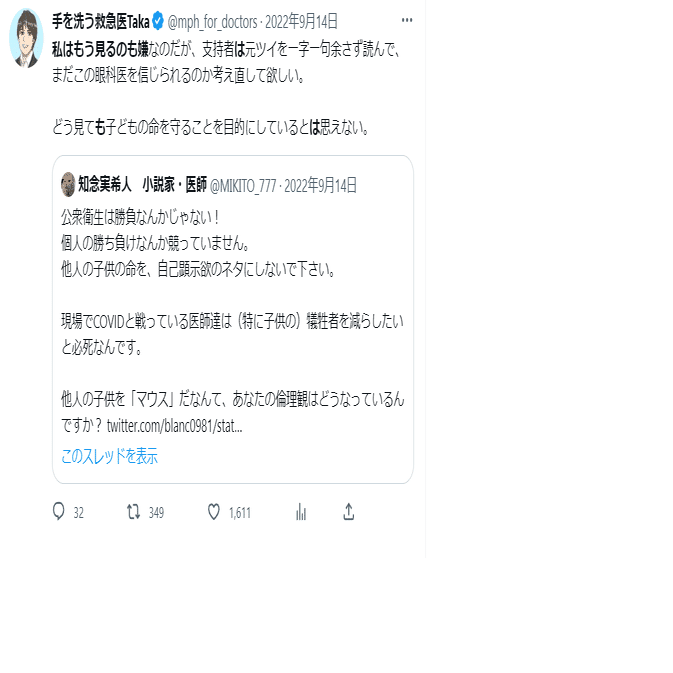Open the three-dot more options menu
673x673 pixels.
click(x=406, y=20)
